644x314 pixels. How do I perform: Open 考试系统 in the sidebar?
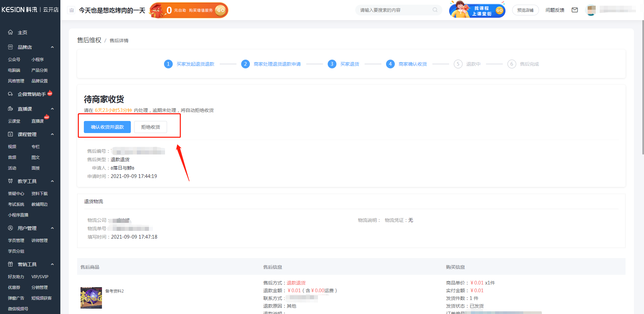[x=16, y=204]
